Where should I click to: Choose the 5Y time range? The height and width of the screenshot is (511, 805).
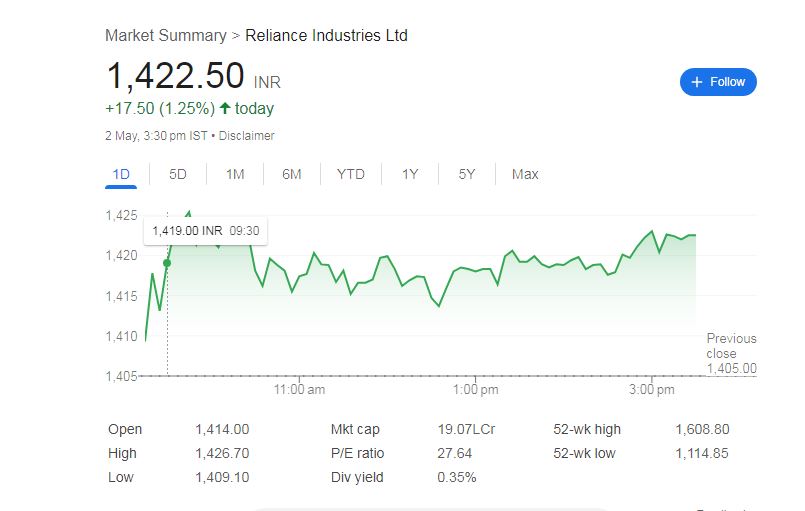click(x=467, y=174)
